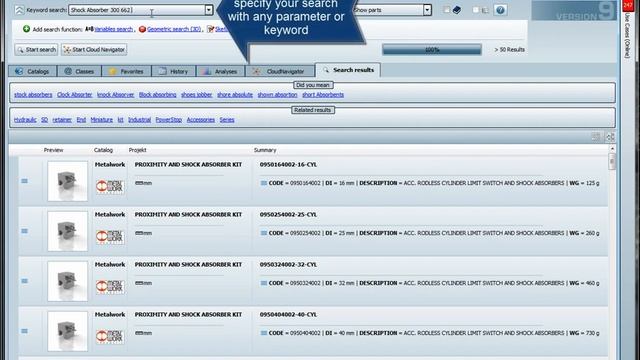Open preview thumbnail of 0950164002-16-CYL

pyautogui.click(x=67, y=181)
